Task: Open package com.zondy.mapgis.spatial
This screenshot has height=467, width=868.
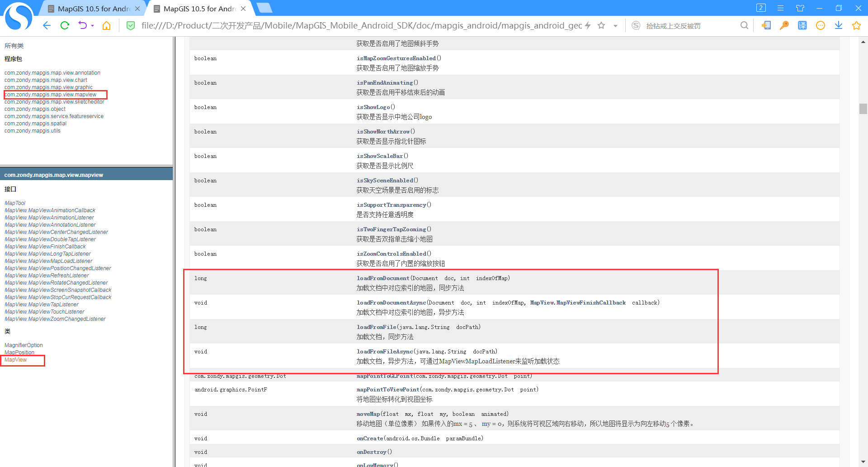Action: (35, 124)
